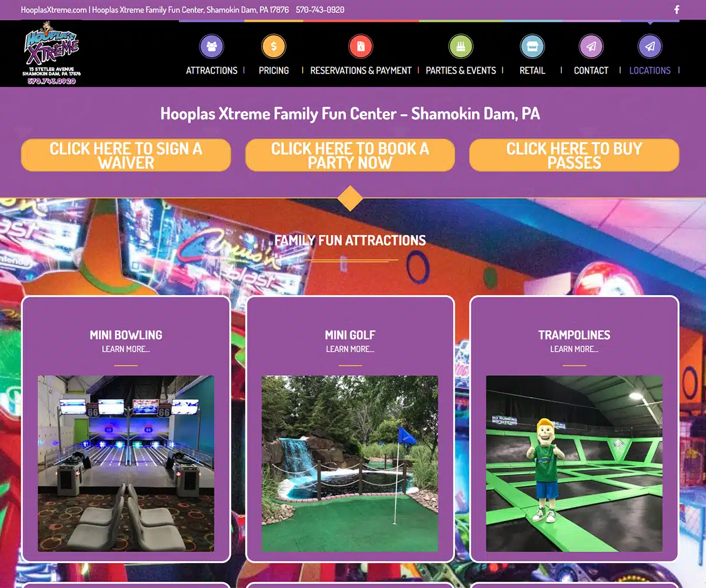
Task: Open the CONTACT menu item
Action: (x=591, y=71)
